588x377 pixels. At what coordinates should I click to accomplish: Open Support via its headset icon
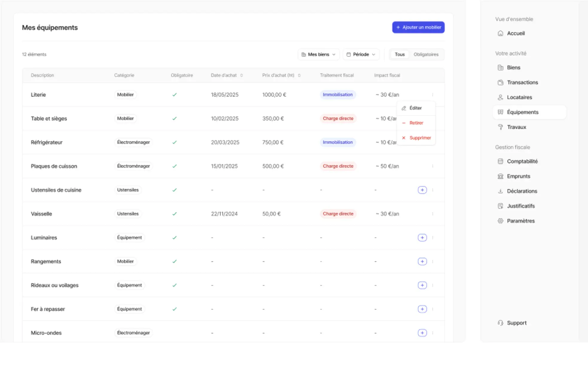[500, 323]
